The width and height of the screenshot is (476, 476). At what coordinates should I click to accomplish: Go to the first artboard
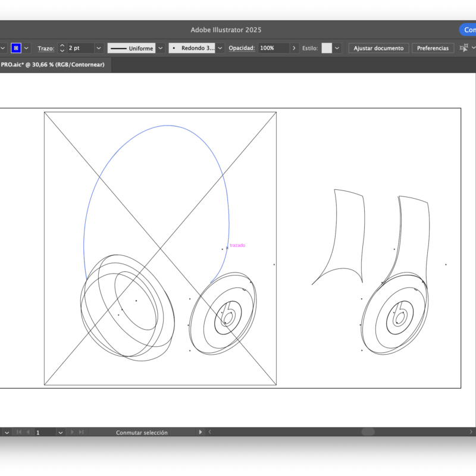pyautogui.click(x=18, y=433)
